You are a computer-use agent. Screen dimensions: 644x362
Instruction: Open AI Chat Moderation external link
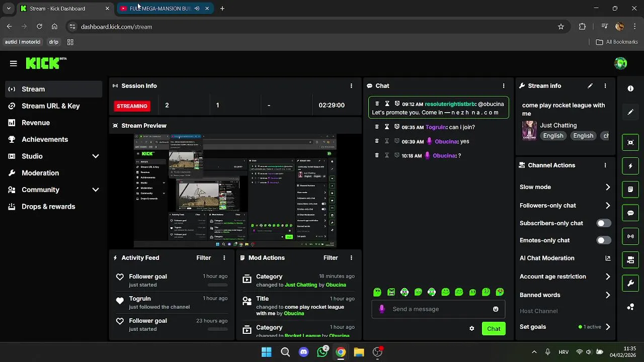pos(608,258)
